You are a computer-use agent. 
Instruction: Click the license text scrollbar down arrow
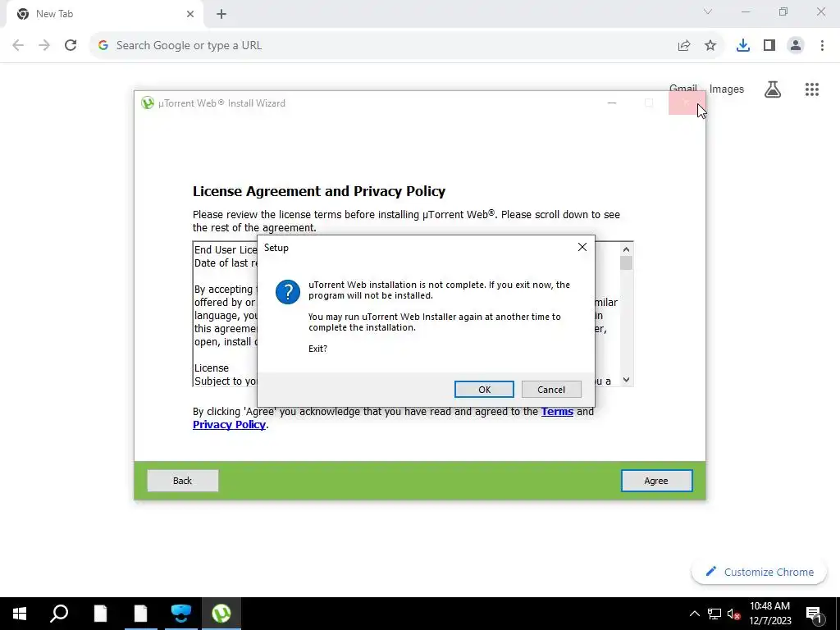pyautogui.click(x=626, y=380)
